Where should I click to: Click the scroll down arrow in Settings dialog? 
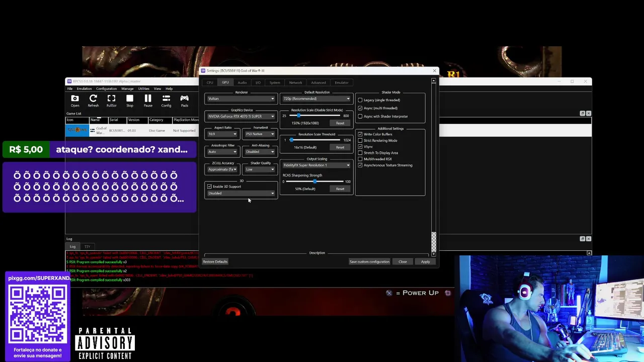(x=434, y=254)
